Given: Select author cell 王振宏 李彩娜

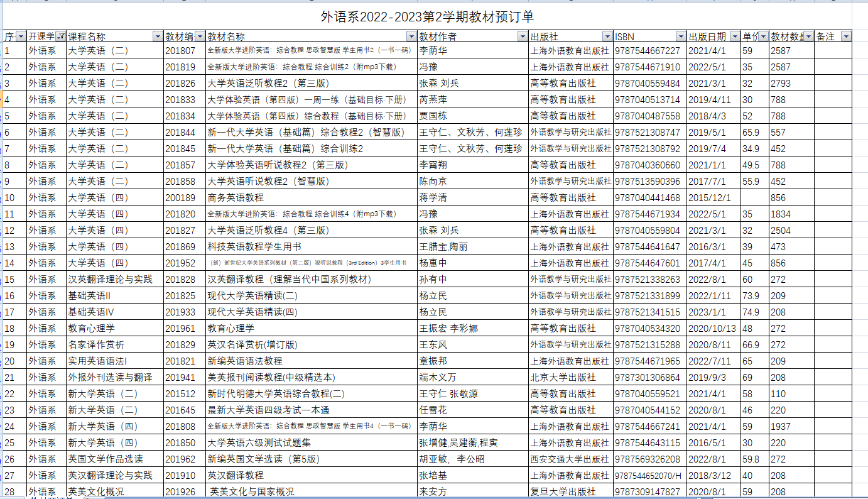Looking at the screenshot, I should pyautogui.click(x=473, y=328).
